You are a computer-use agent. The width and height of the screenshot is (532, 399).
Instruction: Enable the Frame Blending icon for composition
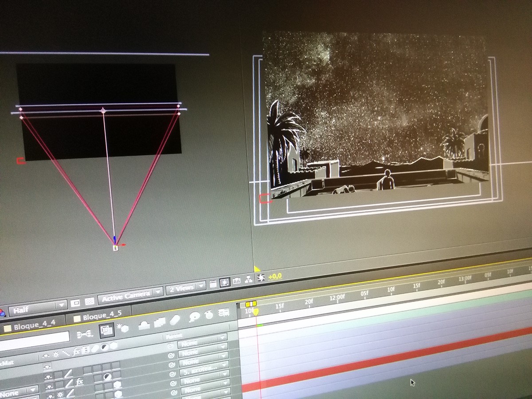pos(160,322)
